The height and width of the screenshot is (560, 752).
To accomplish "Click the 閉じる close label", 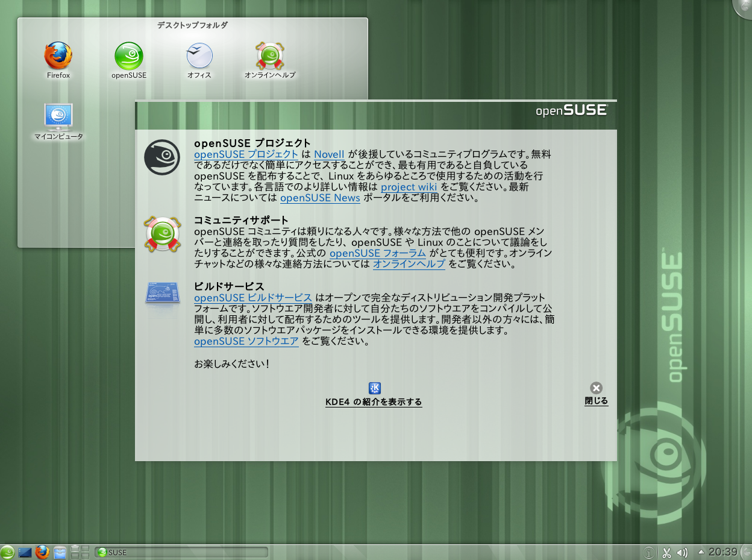I will coord(597,401).
